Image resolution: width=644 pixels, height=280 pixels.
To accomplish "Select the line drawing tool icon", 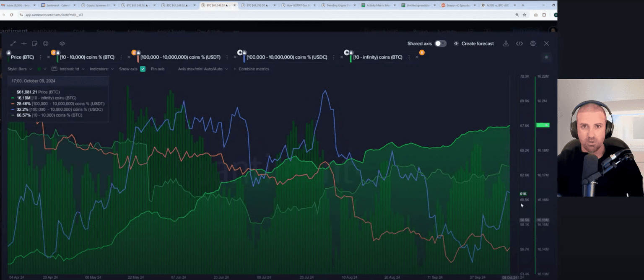I will [x=13, y=44].
